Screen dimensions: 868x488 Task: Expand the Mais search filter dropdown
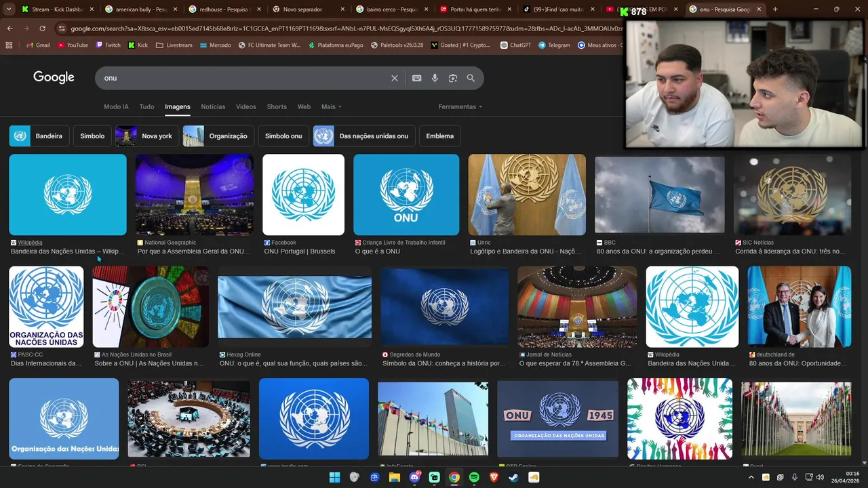pyautogui.click(x=331, y=106)
